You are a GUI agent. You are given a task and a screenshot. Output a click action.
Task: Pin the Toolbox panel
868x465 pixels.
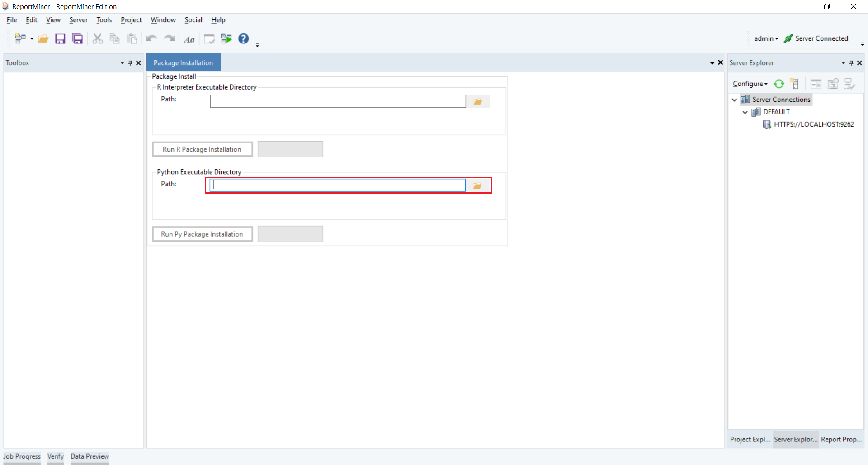pos(130,63)
